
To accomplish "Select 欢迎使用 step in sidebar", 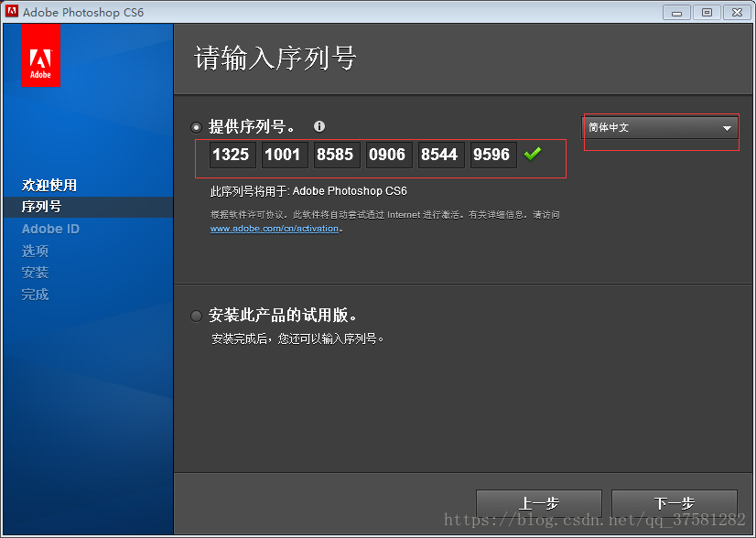I will (x=49, y=185).
